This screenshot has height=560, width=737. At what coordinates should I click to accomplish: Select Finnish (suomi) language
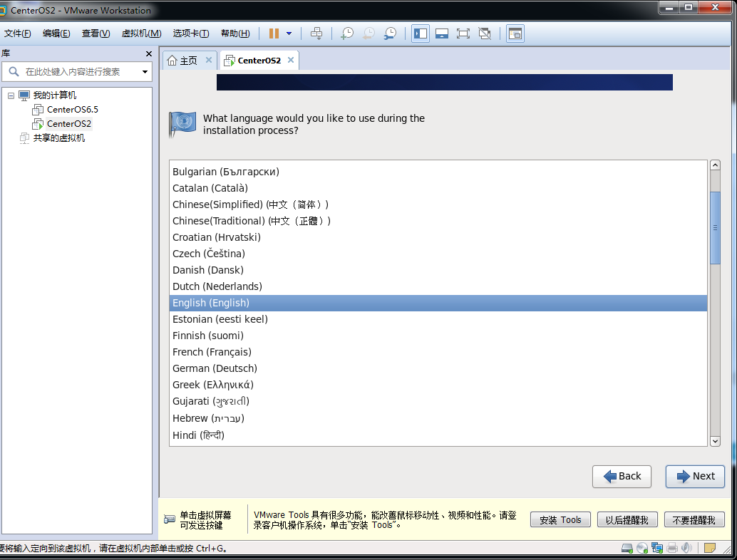[438, 336]
